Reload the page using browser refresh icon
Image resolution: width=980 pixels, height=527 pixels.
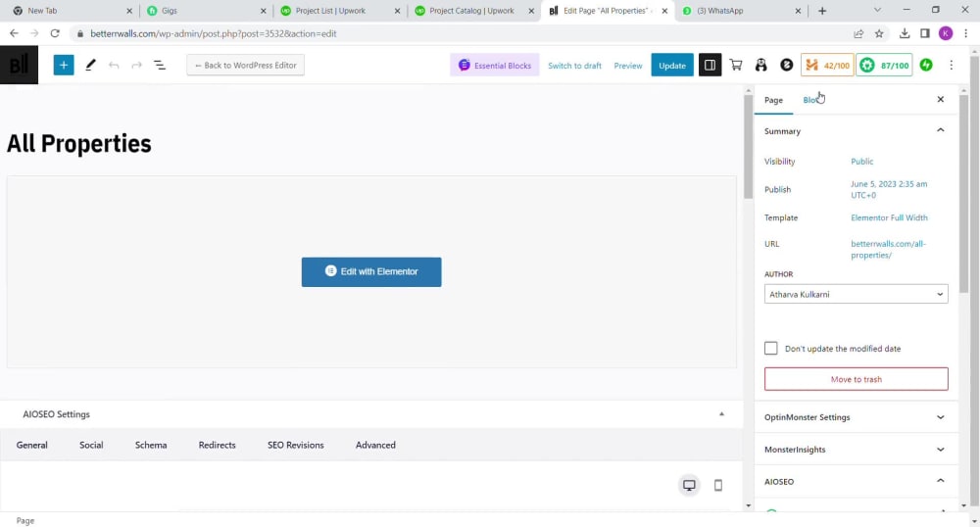[x=55, y=33]
